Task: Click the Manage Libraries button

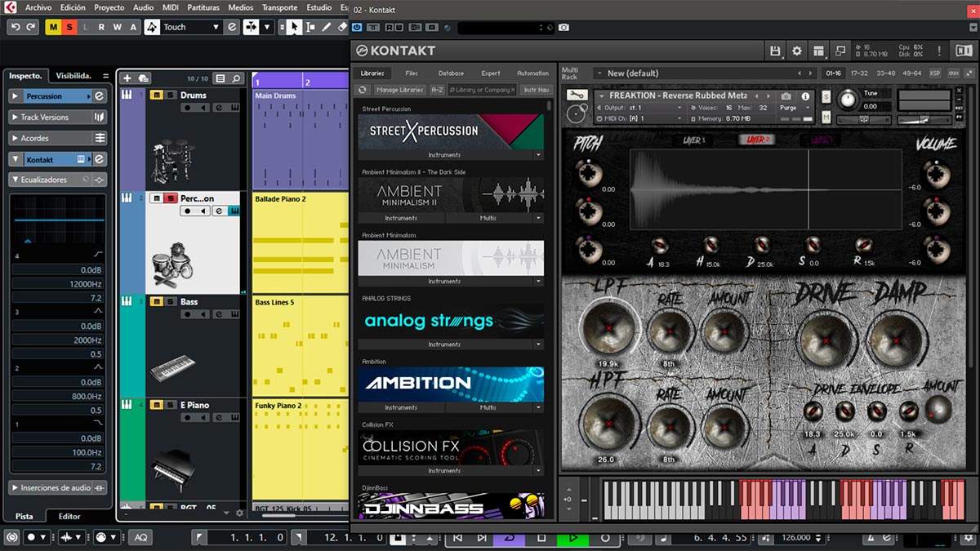Action: 399,90
